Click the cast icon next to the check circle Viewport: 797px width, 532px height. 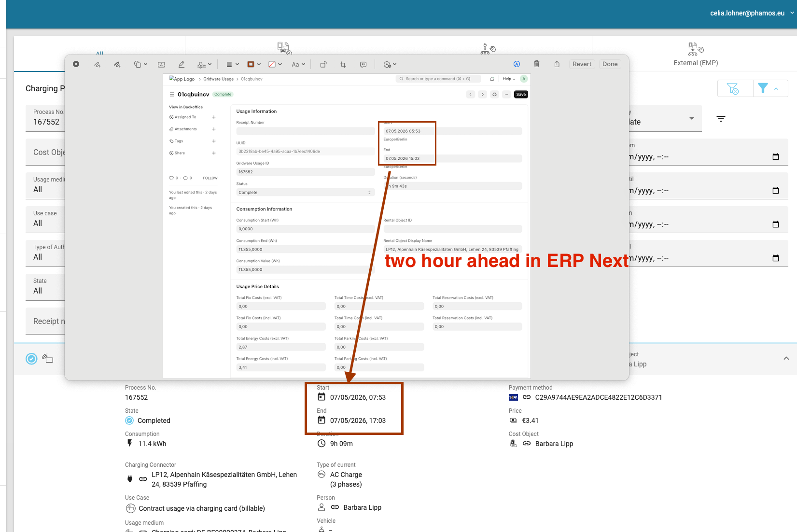pyautogui.click(x=48, y=358)
